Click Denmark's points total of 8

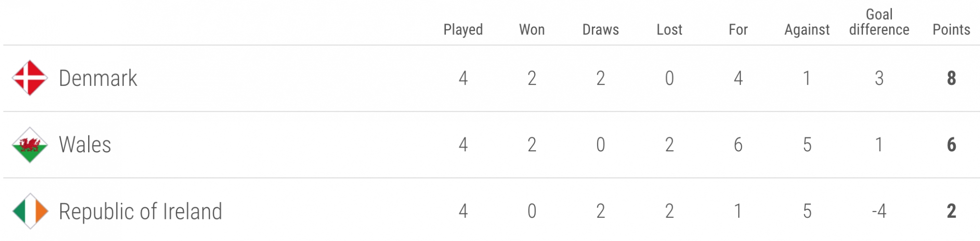pyautogui.click(x=952, y=78)
